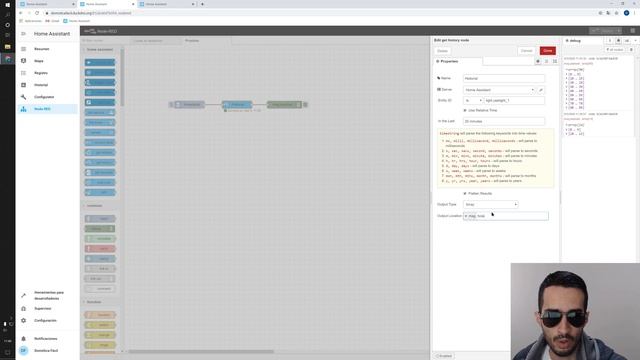Reload the page with browser refresh icon
The width and height of the screenshot is (640, 360).
pos(37,13)
